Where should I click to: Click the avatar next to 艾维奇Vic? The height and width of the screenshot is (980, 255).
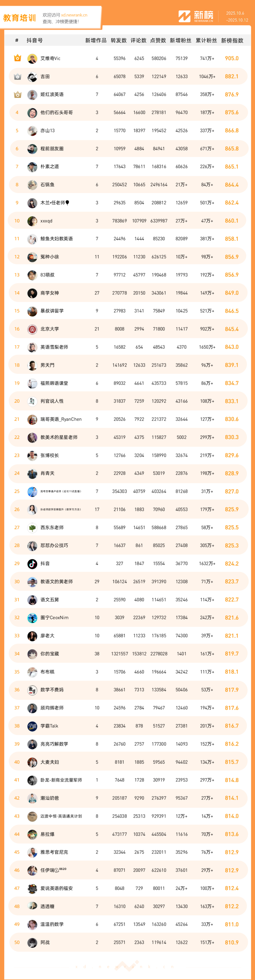click(32, 59)
